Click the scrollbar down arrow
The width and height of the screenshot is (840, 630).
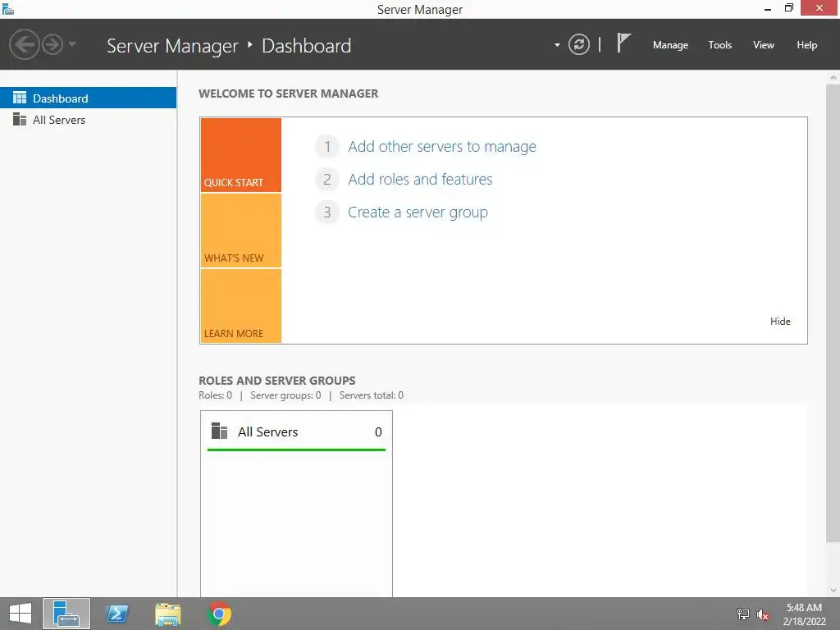(x=833, y=590)
